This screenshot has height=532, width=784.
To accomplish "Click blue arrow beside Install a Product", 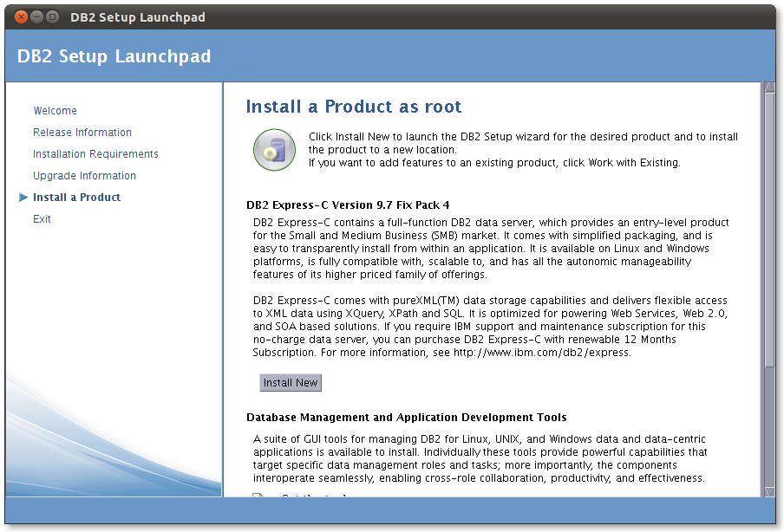I will (x=23, y=198).
